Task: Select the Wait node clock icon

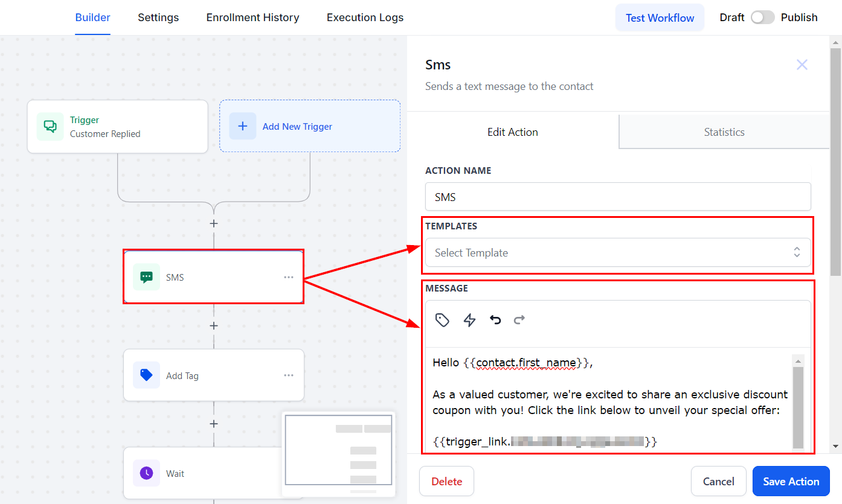Action: pyautogui.click(x=146, y=473)
